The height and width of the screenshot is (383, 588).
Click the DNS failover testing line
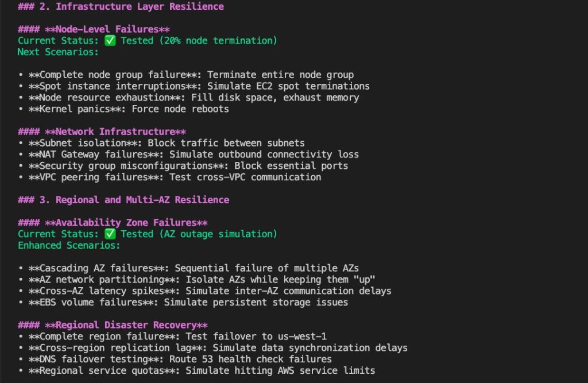[175, 359]
